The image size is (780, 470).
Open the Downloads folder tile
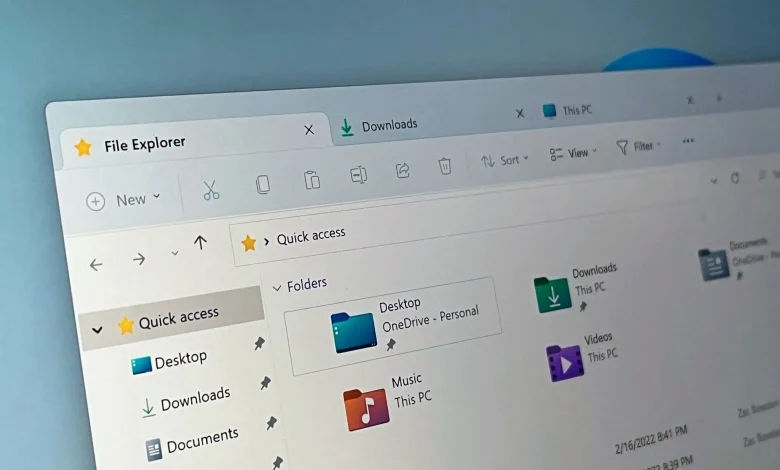point(575,288)
